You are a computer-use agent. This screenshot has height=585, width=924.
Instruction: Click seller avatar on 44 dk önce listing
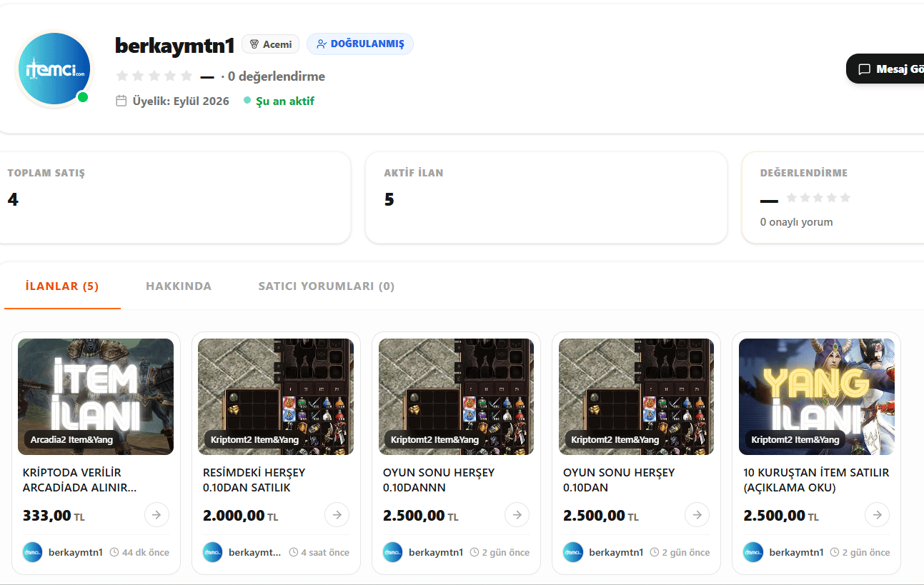pos(33,552)
